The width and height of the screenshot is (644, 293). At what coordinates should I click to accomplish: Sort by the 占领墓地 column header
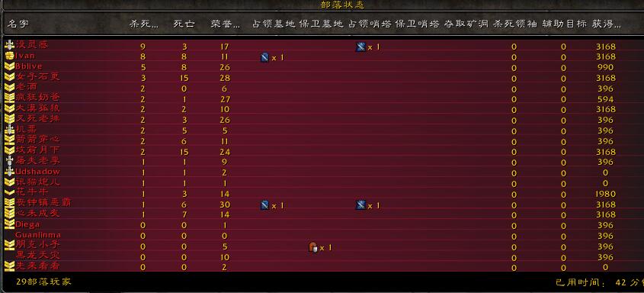pyautogui.click(x=274, y=24)
